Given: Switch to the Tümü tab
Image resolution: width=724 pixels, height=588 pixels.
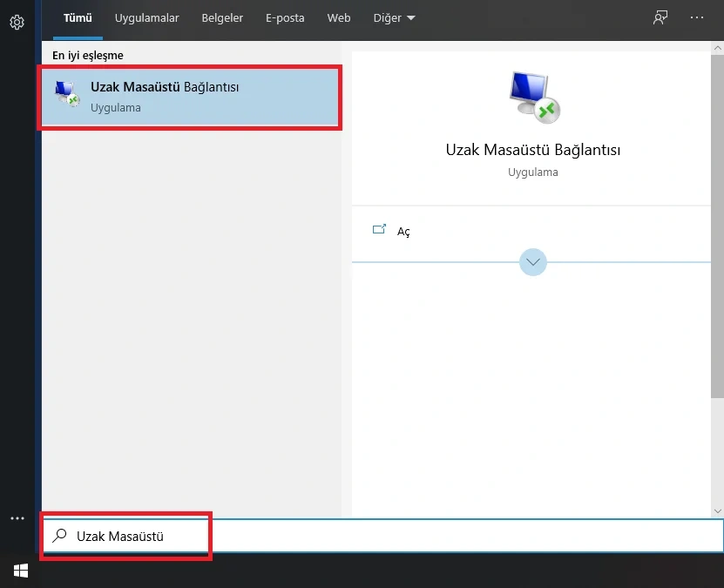Looking at the screenshot, I should (x=78, y=17).
